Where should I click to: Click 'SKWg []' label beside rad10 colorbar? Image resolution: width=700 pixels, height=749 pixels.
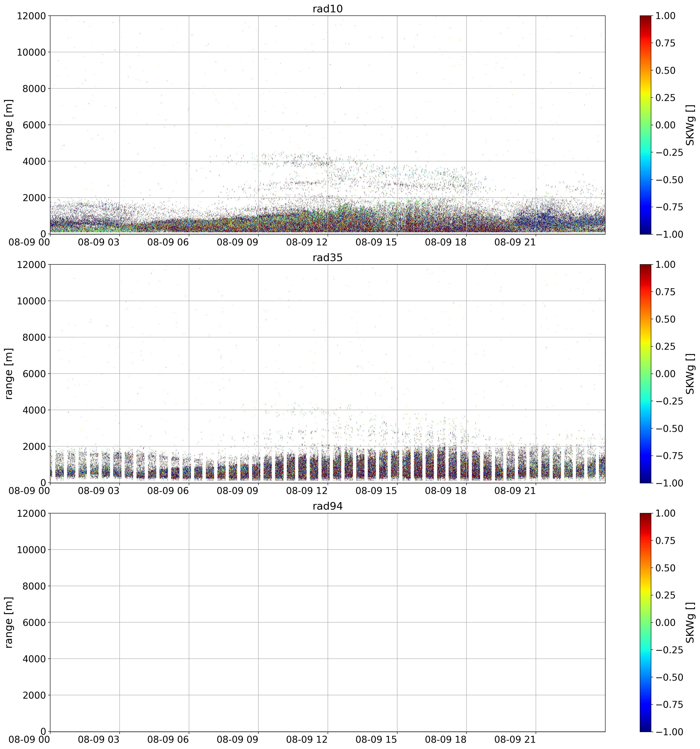click(690, 125)
